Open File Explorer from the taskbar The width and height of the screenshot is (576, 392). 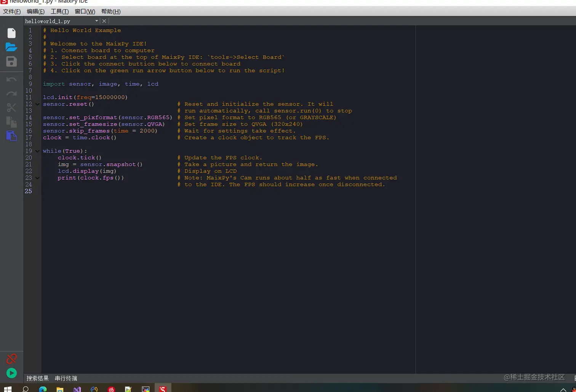point(60,389)
